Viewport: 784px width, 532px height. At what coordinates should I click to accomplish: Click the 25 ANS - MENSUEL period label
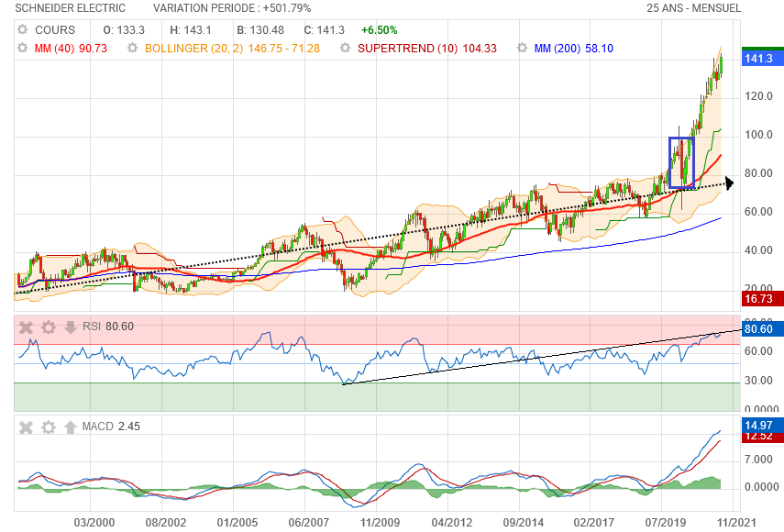(x=693, y=8)
